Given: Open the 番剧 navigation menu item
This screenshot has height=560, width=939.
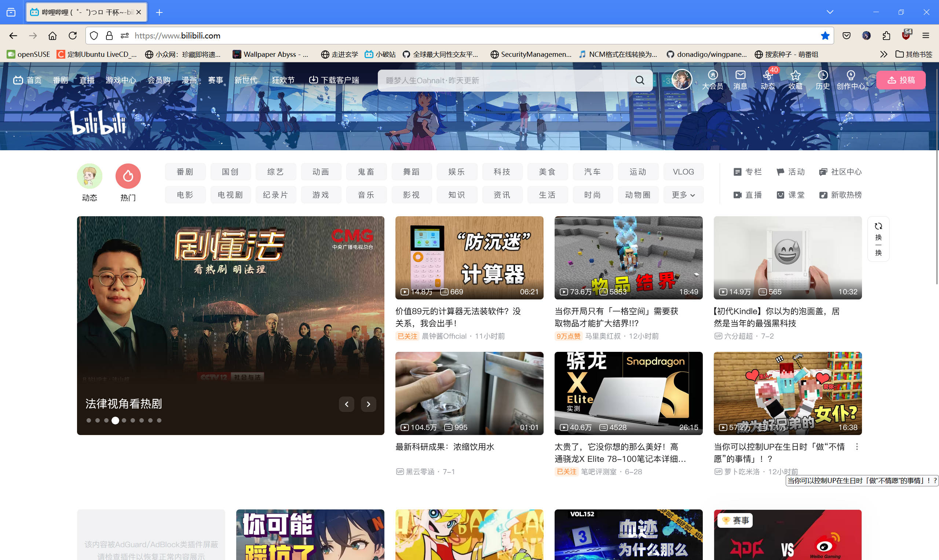Looking at the screenshot, I should 61,80.
